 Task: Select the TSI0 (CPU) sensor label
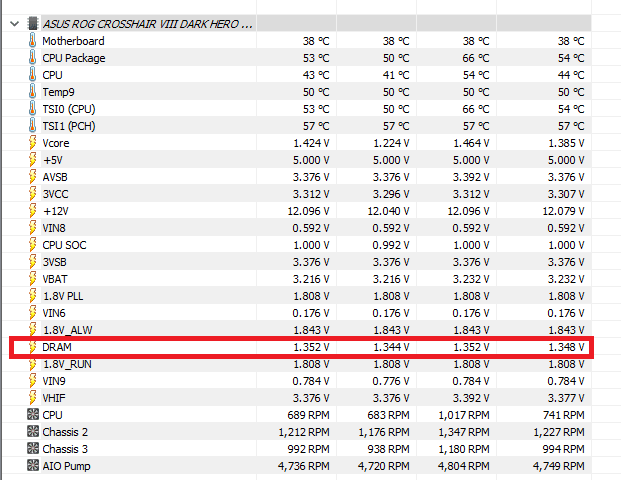point(69,109)
